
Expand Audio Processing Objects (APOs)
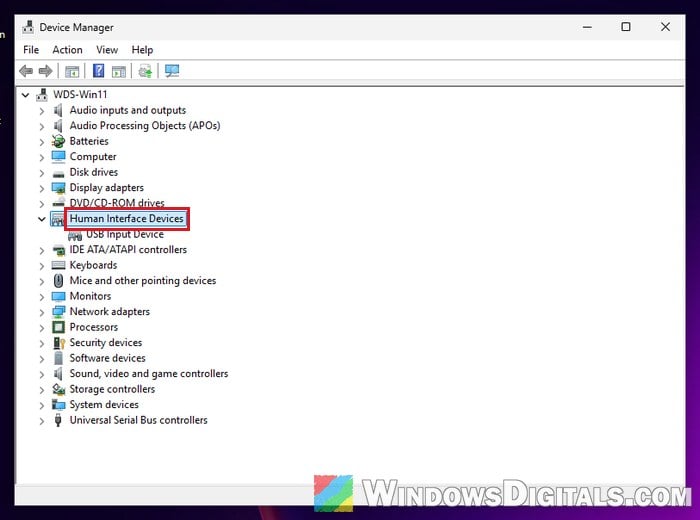click(42, 126)
